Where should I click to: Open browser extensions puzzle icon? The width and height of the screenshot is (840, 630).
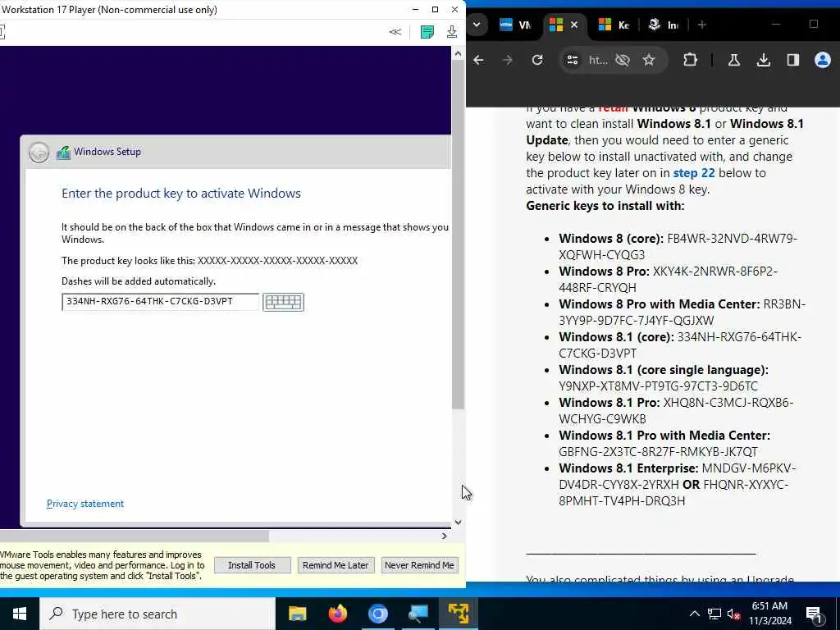point(690,60)
